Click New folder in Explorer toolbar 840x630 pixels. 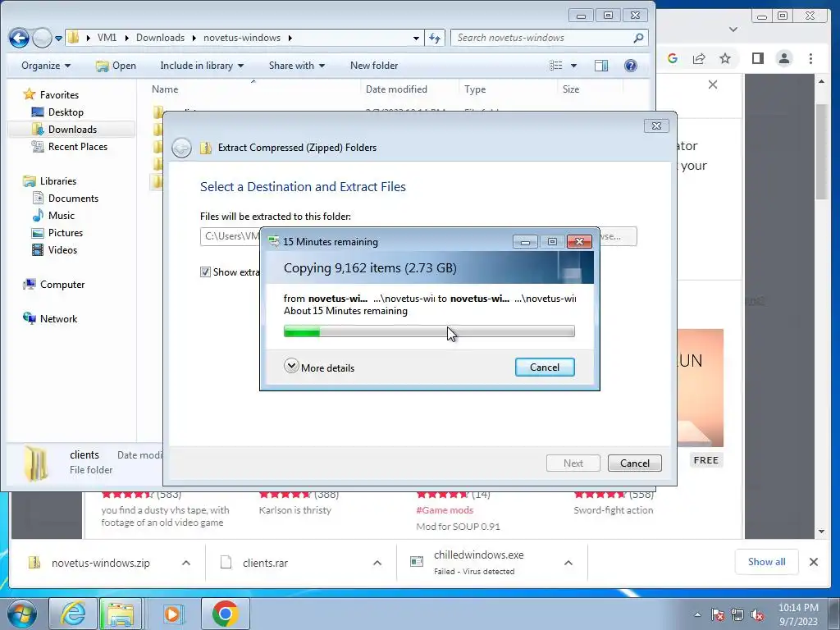coord(374,66)
